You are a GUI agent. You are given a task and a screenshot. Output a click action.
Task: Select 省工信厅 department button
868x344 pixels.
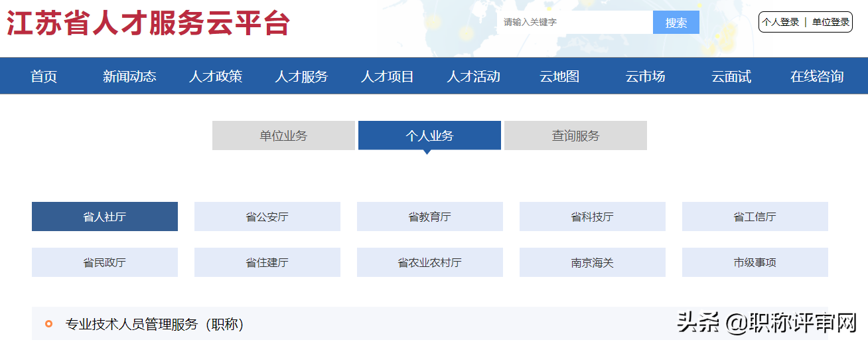(755, 216)
